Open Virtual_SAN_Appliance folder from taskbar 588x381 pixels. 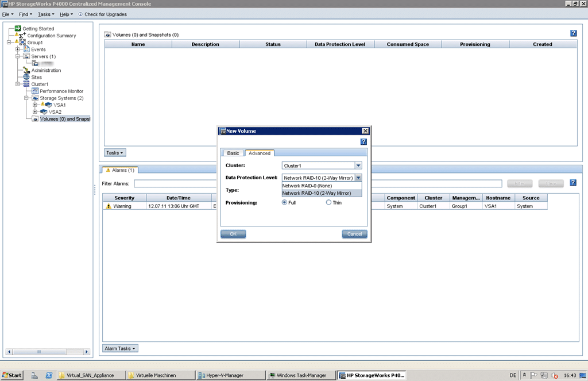91,375
